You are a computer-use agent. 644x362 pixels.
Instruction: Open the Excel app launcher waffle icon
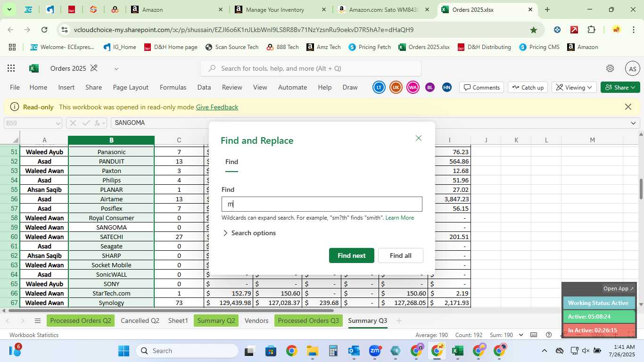point(11,68)
